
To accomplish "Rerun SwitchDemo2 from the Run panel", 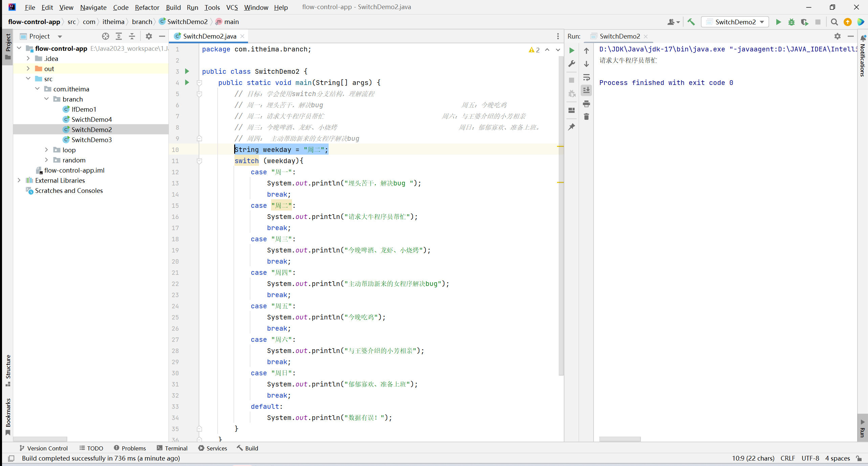I will coord(572,50).
